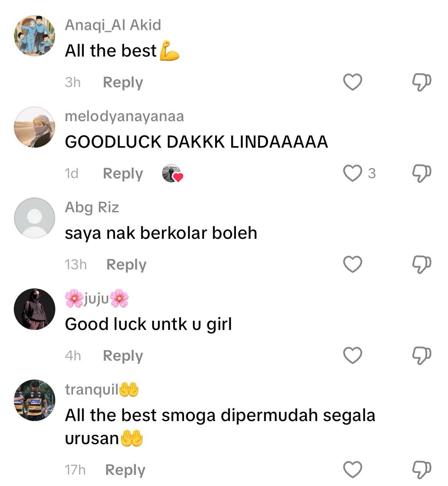Dislike tranquil's comment
The image size is (448, 486).
click(x=421, y=470)
